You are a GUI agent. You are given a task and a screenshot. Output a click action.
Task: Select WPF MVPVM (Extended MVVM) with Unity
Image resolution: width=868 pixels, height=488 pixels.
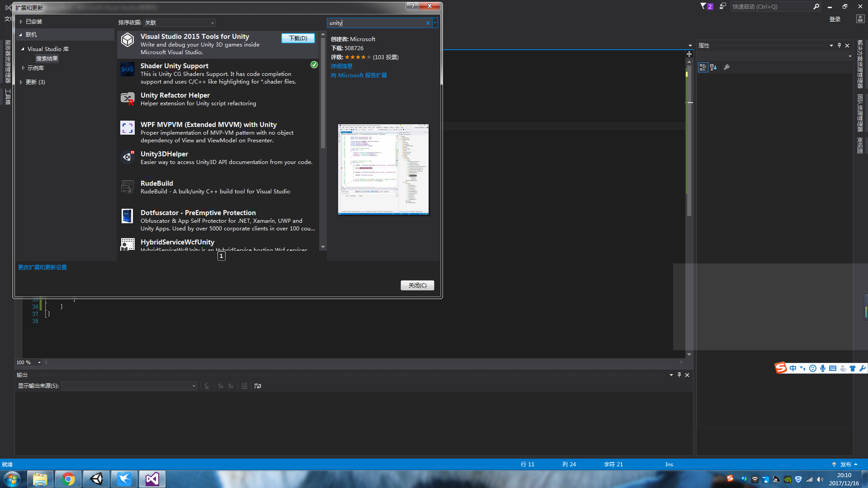[x=218, y=132]
